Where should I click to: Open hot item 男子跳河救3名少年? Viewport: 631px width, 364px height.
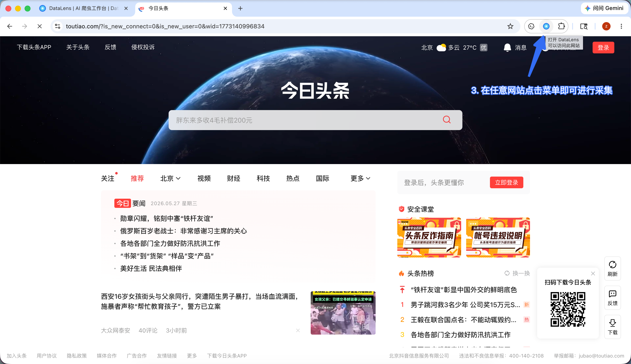coord(465,305)
